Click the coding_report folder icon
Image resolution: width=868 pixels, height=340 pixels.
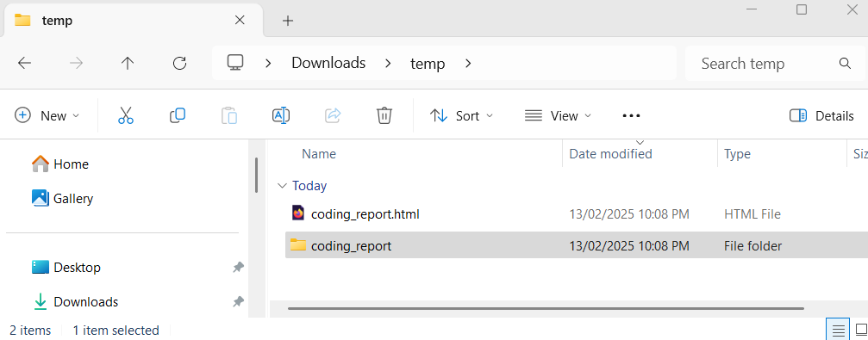click(x=298, y=245)
